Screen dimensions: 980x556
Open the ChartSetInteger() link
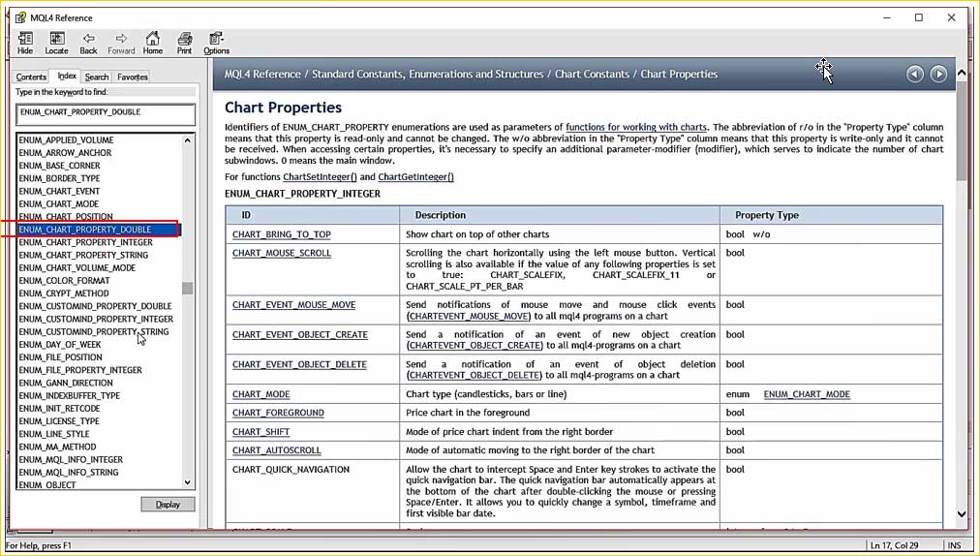pyautogui.click(x=320, y=177)
